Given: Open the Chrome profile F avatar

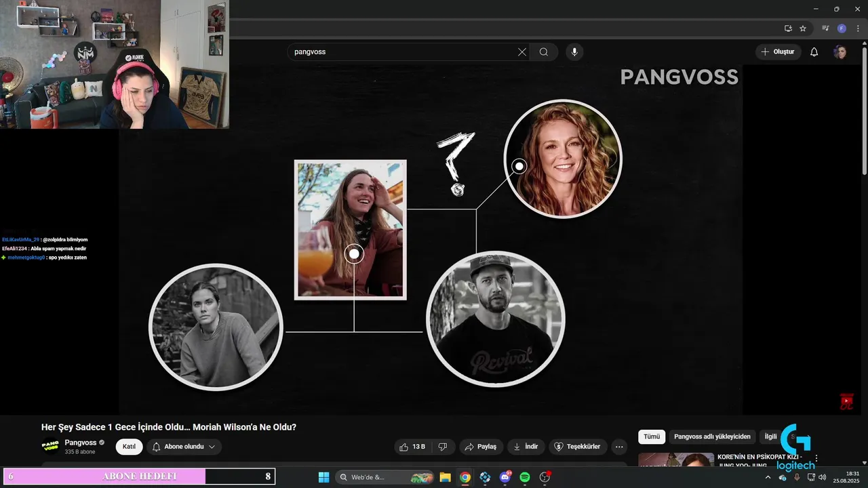Looking at the screenshot, I should click(842, 28).
